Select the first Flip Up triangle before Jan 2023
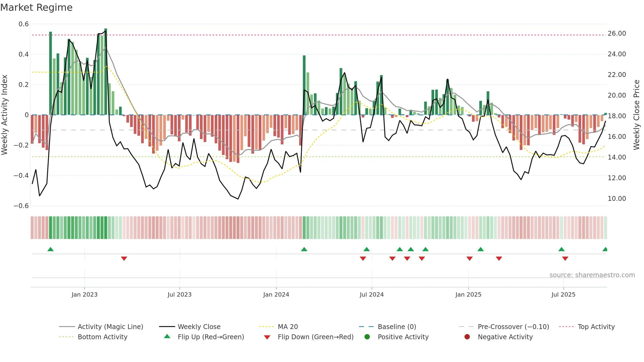Viewport: 644px width, 362px height. click(x=50, y=249)
